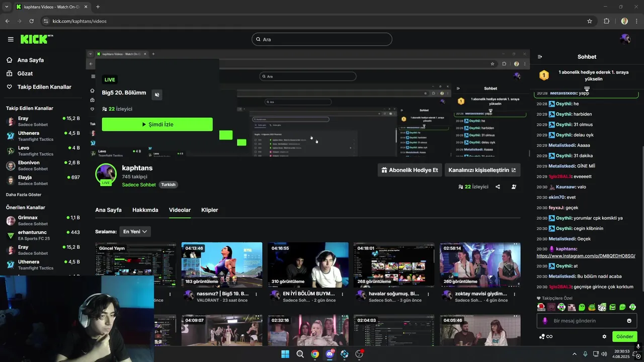Focus the Ara search field

click(x=322, y=39)
